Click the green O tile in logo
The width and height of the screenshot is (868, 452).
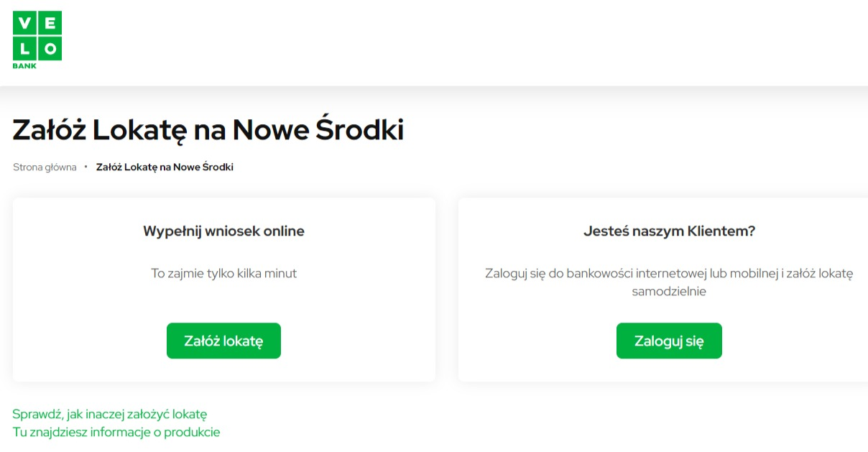tap(50, 49)
